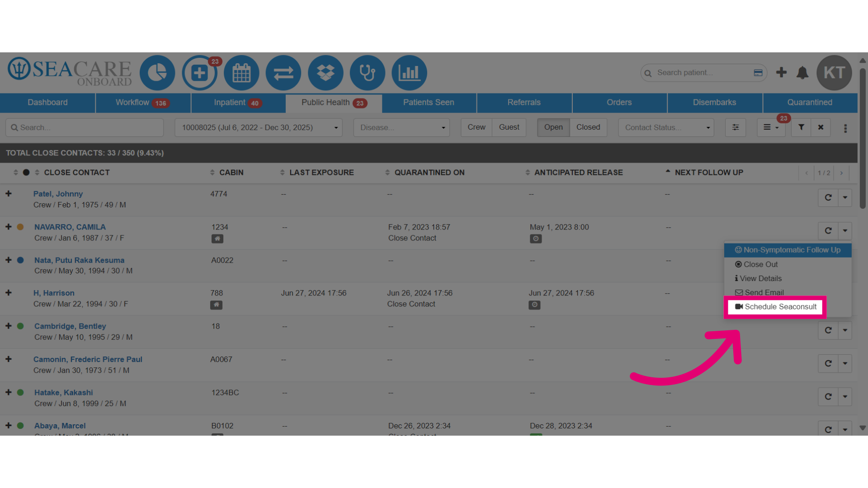
Task: Open the bar chart reports icon
Action: click(410, 73)
